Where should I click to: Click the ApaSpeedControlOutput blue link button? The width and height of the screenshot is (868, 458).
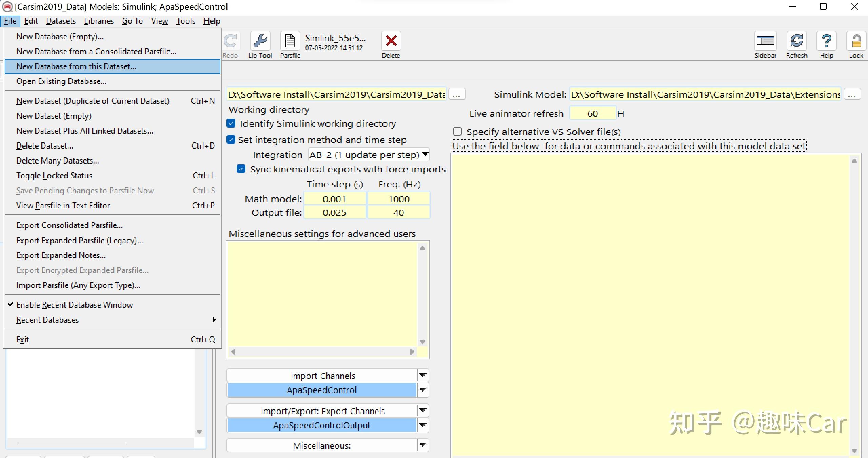[x=321, y=425]
